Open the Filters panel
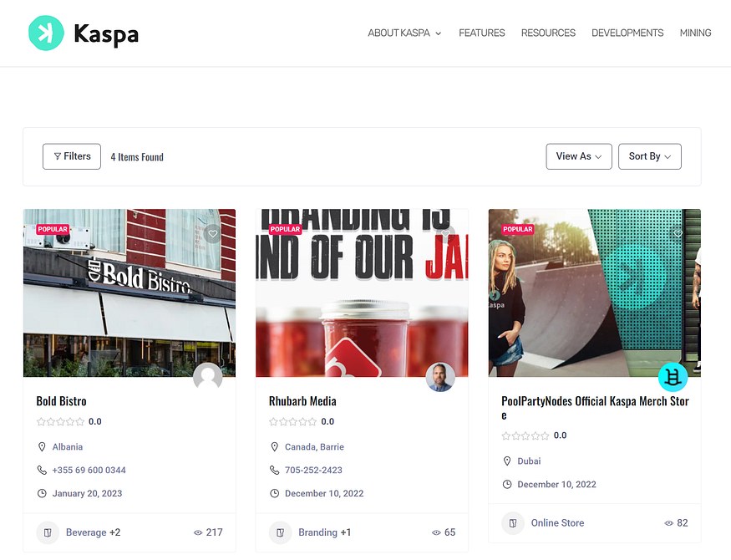This screenshot has height=560, width=731. [x=72, y=156]
